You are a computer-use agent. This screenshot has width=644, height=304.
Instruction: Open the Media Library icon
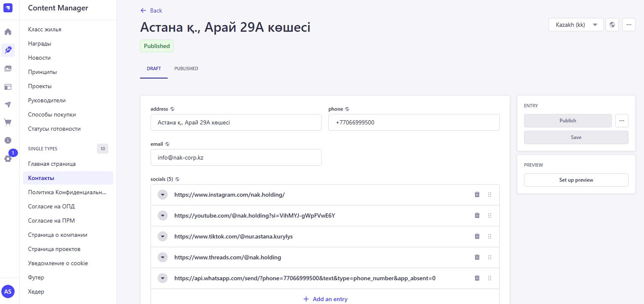tap(8, 68)
